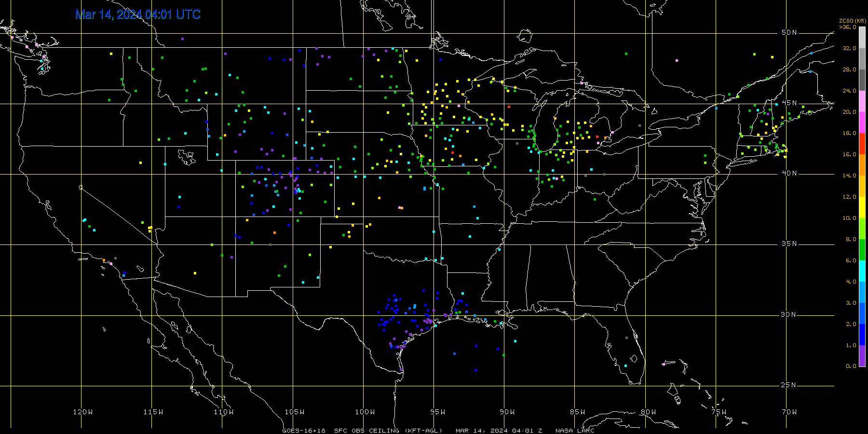Screen dimensions: 868x434
Task: Click the '95W' longitude label
Action: (x=438, y=412)
